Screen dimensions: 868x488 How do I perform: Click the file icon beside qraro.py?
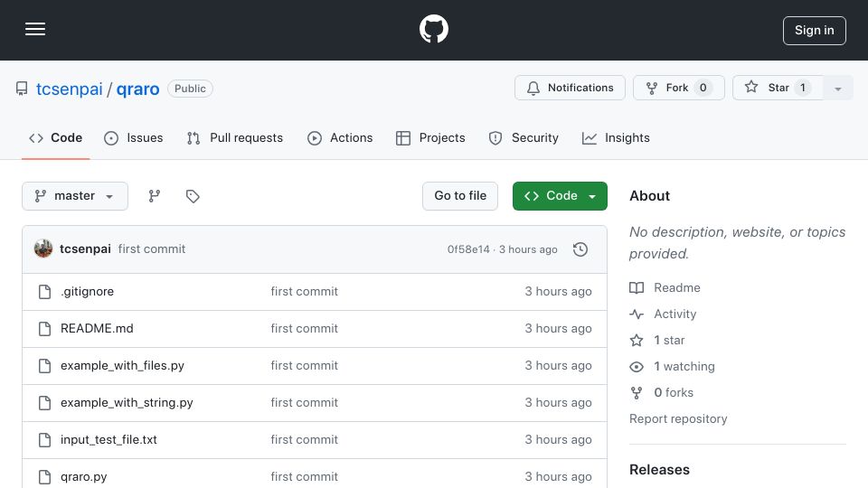click(45, 477)
